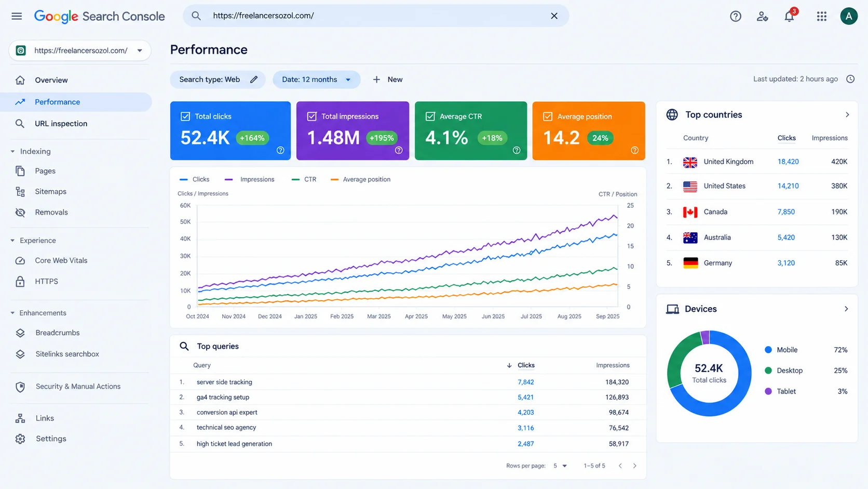868x489 pixels.
Task: Click the Devices laptop icon
Action: click(x=672, y=309)
